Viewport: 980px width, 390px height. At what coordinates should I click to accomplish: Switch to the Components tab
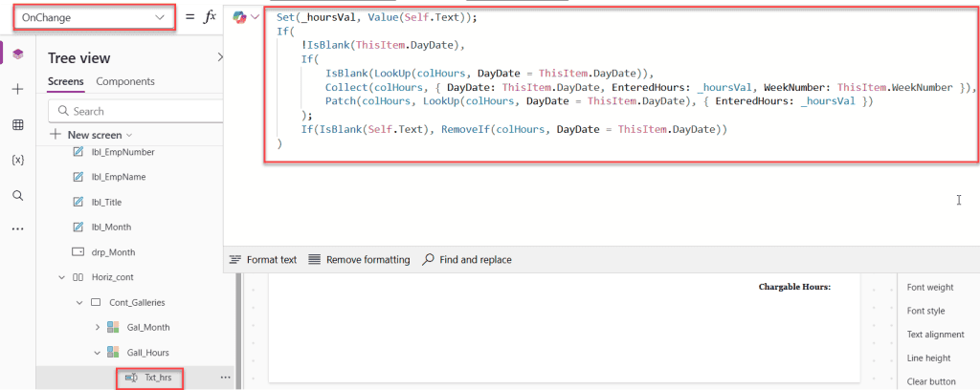125,82
